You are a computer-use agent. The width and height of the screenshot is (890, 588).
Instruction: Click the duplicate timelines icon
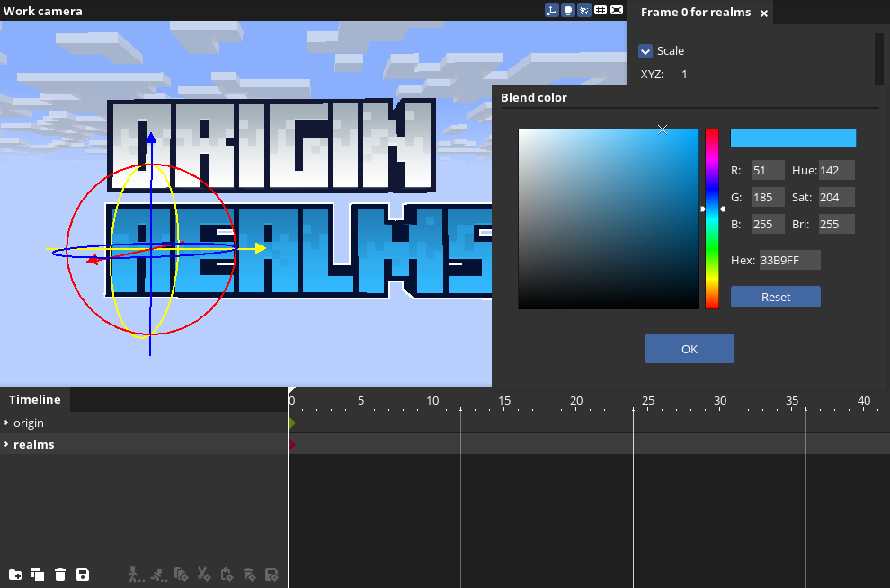tap(38, 575)
